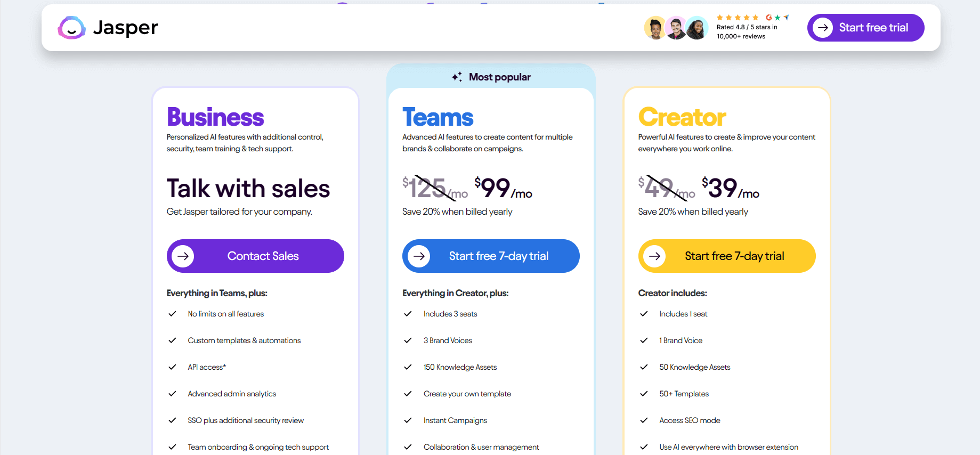Click Get Jasper tailored for your company
980x455 pixels.
tap(239, 212)
